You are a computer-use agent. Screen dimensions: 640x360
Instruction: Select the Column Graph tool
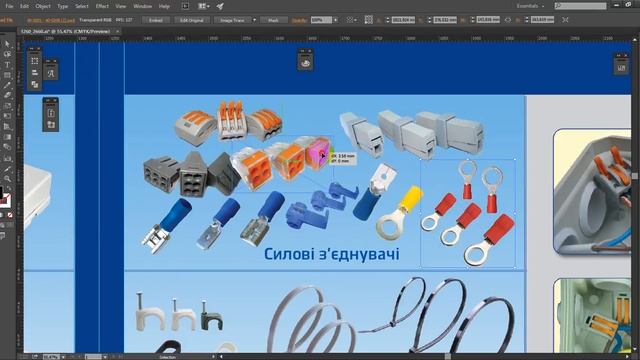(x=7, y=158)
